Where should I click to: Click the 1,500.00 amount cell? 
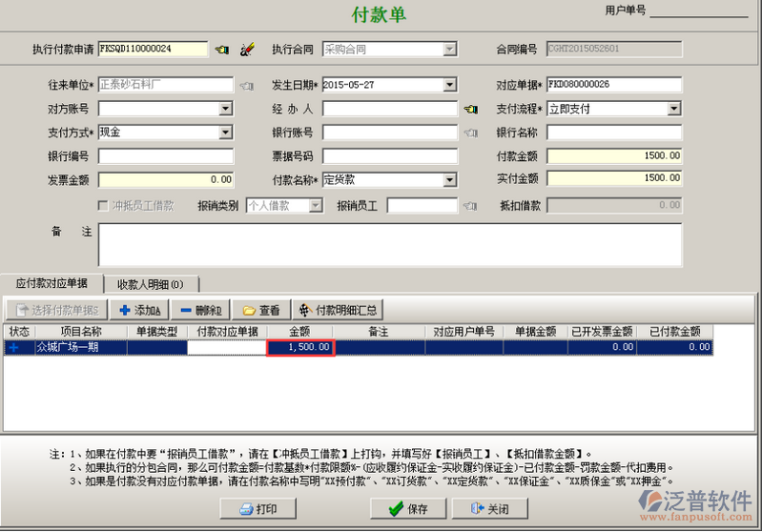300,347
